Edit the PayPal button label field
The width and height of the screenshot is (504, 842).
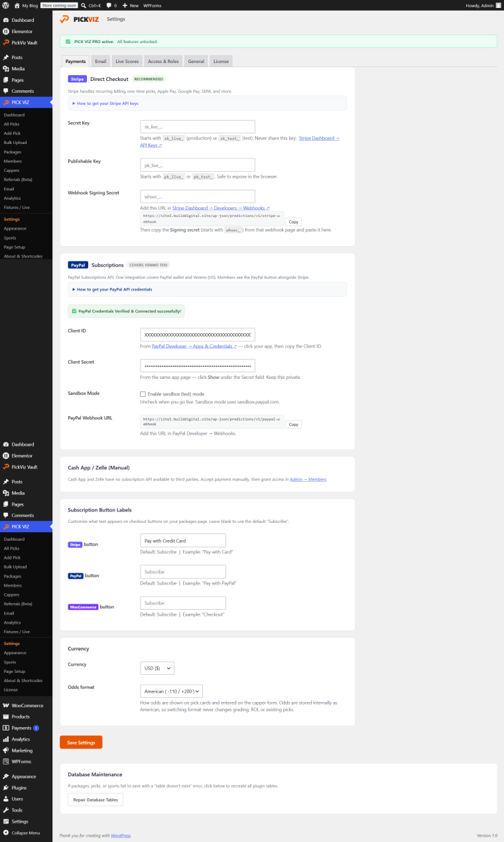[x=183, y=572]
